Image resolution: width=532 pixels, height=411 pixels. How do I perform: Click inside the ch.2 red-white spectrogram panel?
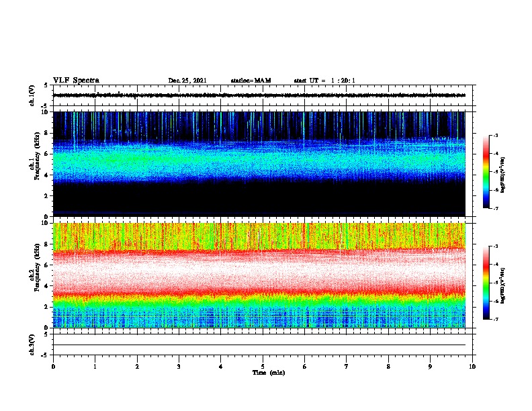point(259,275)
